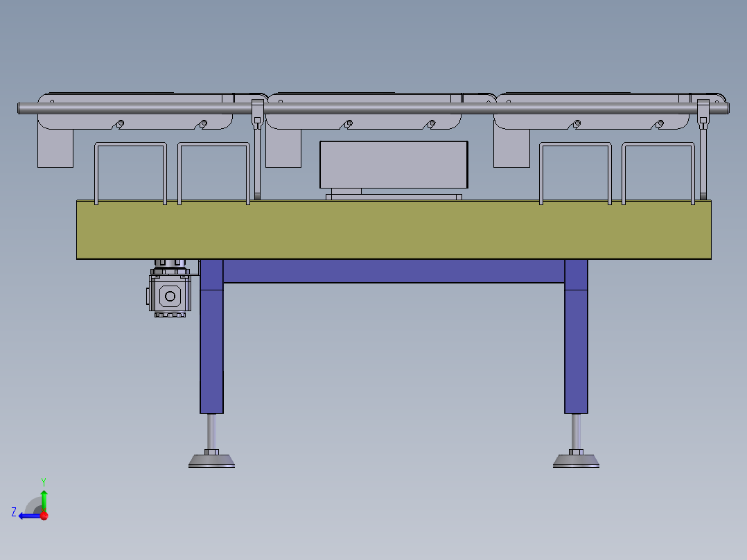Screen dimensions: 747x560
Task: Select the long horizontal guide rail rod
Action: click(373, 108)
